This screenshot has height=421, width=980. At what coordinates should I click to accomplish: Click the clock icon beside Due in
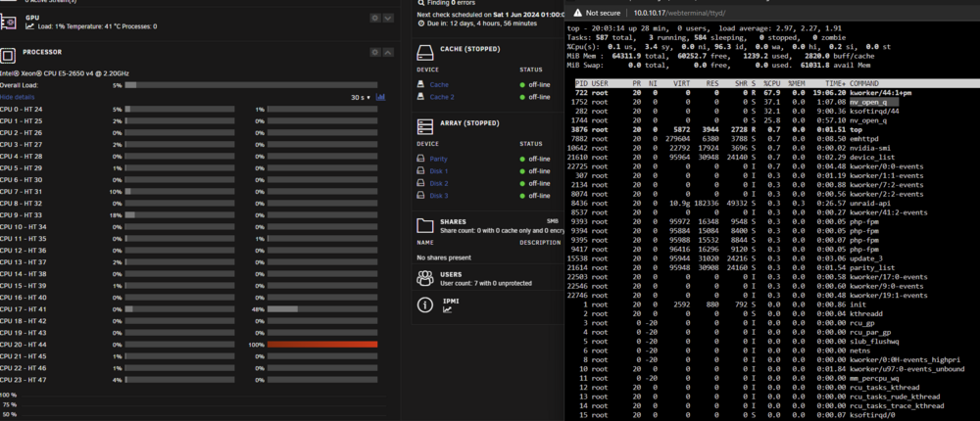tap(420, 23)
